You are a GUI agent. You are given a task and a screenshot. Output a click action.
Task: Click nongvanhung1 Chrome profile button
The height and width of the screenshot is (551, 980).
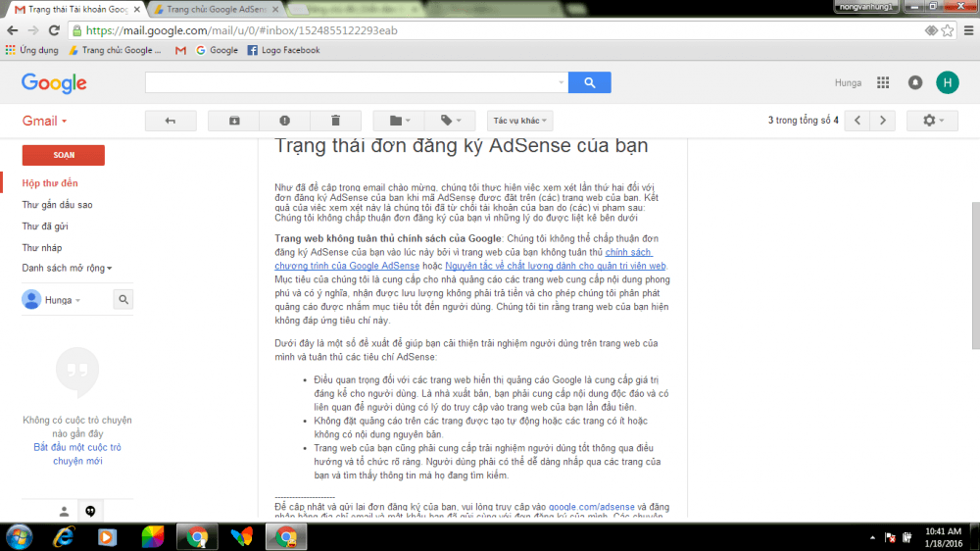[866, 6]
